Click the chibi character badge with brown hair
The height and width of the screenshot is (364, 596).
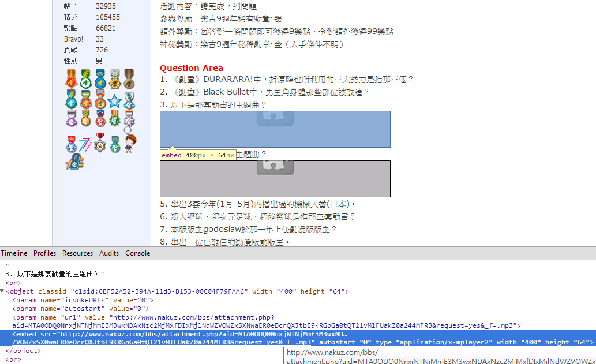coord(130,142)
